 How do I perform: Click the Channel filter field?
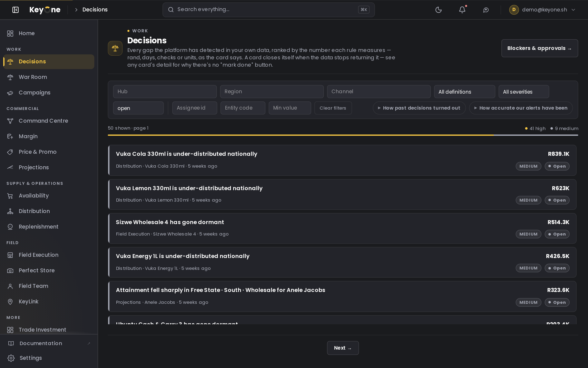pyautogui.click(x=379, y=92)
